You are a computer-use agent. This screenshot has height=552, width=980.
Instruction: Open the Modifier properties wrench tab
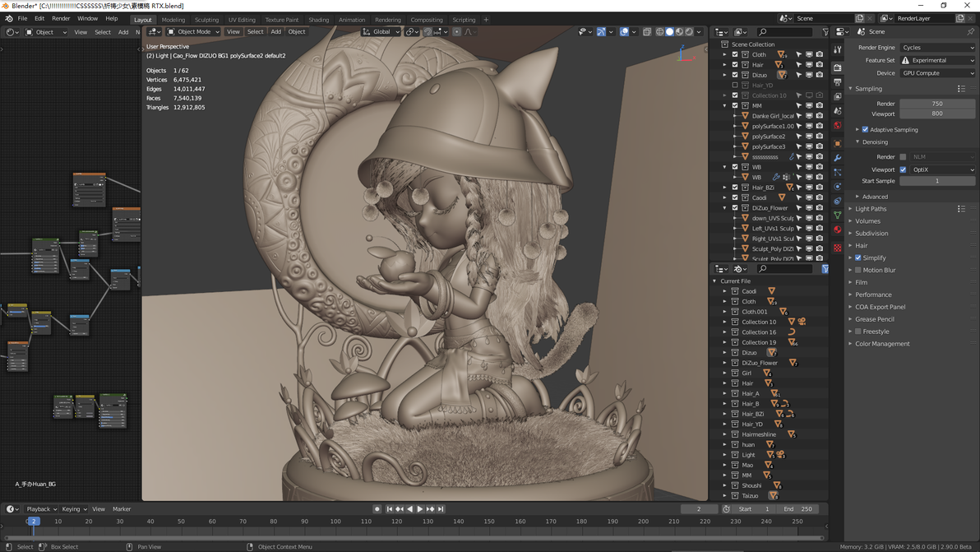tap(838, 158)
